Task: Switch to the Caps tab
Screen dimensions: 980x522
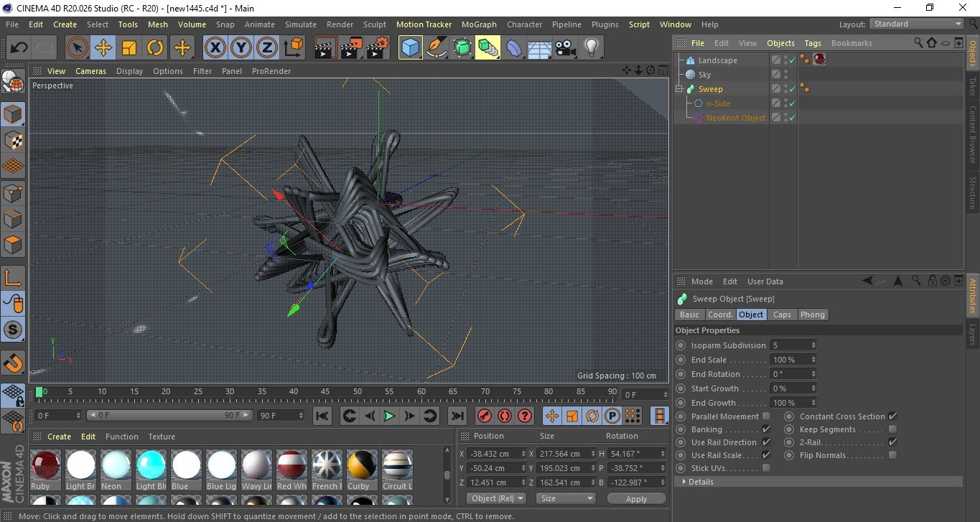Action: point(782,314)
